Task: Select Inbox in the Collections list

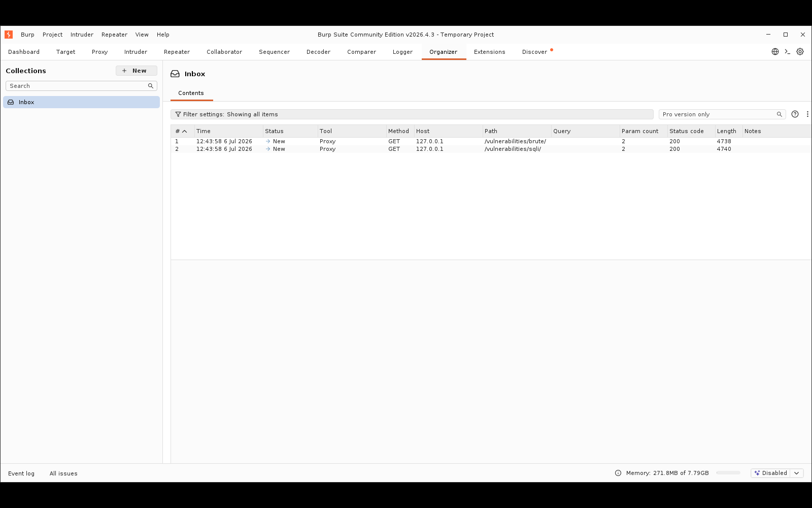Action: point(81,102)
